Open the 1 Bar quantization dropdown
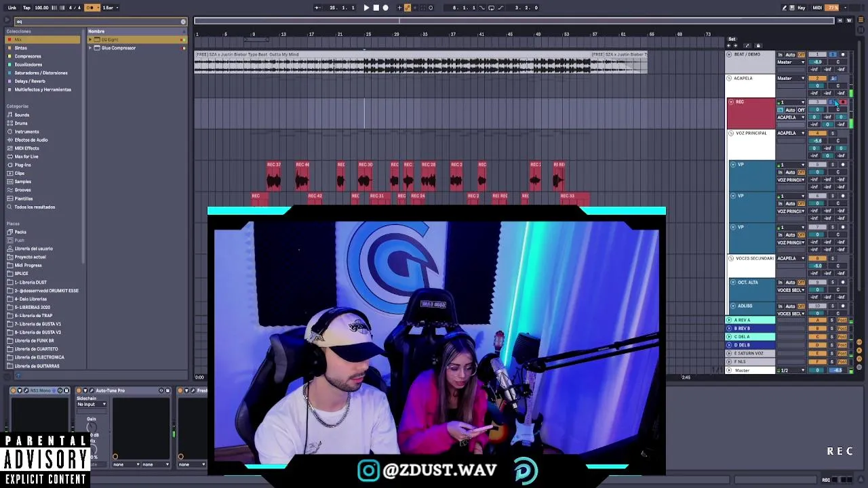 (x=110, y=7)
